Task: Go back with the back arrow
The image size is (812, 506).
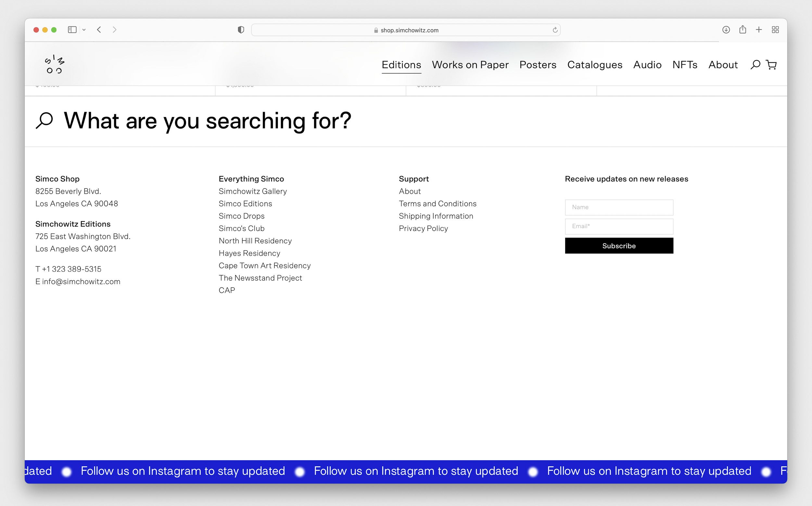Action: coord(99,30)
